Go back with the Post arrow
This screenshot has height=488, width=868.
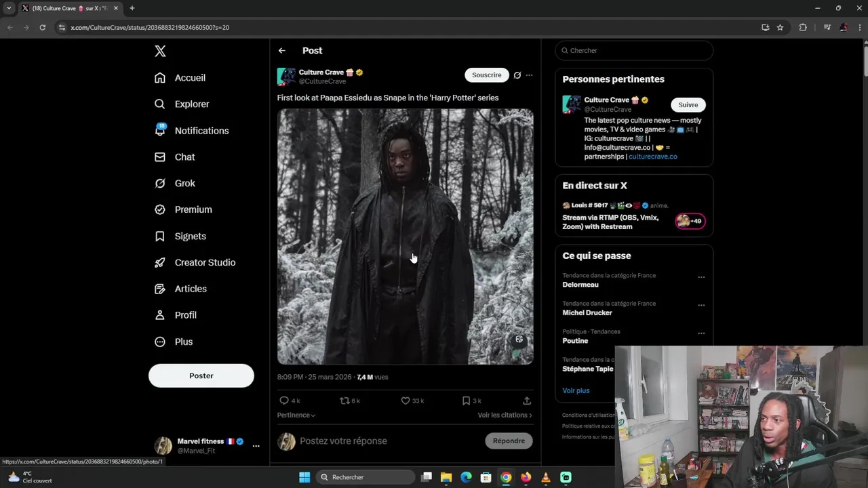(281, 51)
